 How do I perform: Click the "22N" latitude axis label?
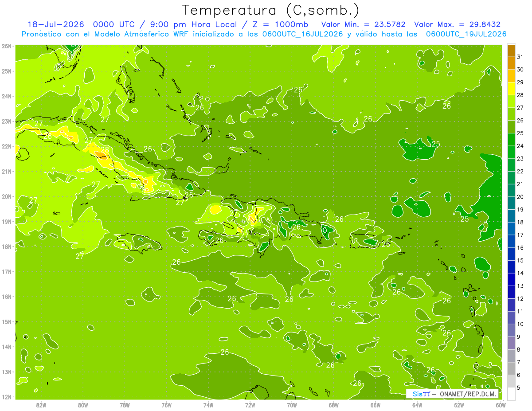[x=7, y=146]
